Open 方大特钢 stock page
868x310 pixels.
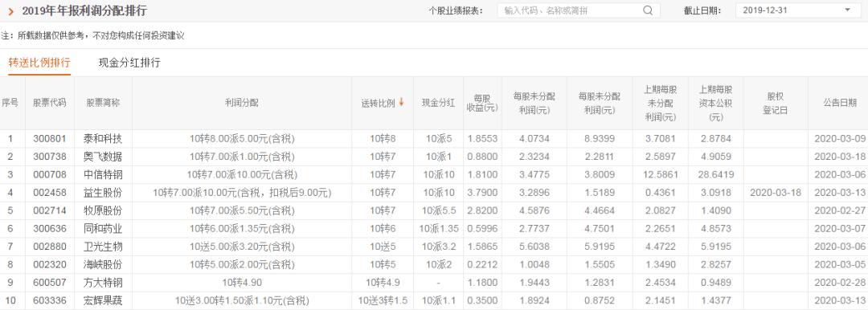click(x=104, y=283)
